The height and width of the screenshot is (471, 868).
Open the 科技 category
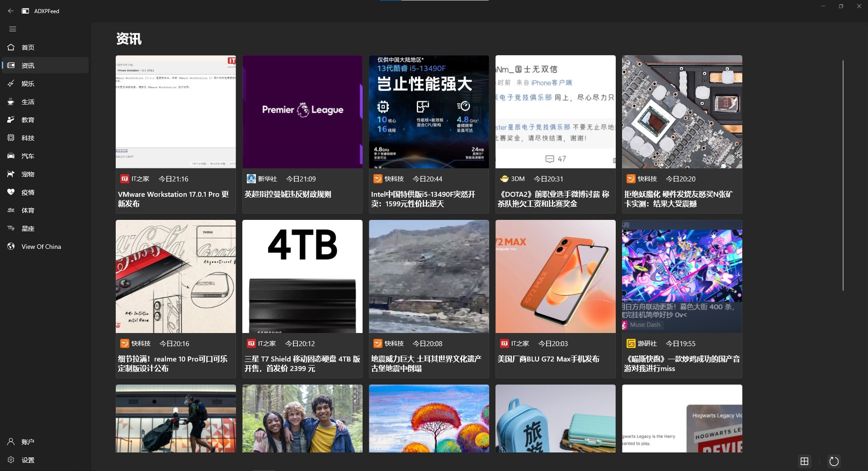[45, 138]
